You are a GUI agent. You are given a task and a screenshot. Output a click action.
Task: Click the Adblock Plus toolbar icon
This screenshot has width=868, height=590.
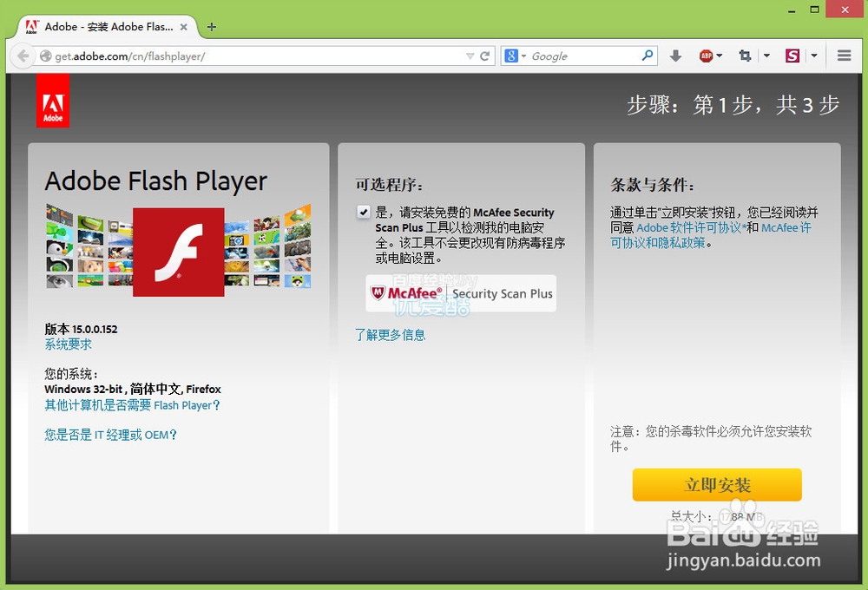(x=706, y=55)
